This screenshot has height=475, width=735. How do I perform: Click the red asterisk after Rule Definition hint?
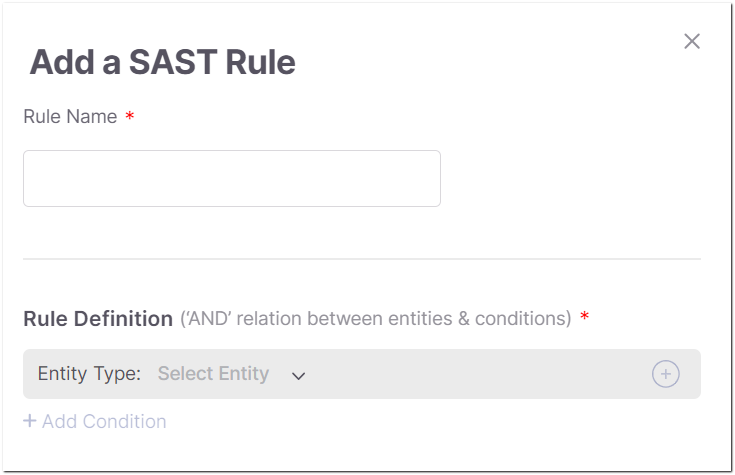click(x=584, y=317)
